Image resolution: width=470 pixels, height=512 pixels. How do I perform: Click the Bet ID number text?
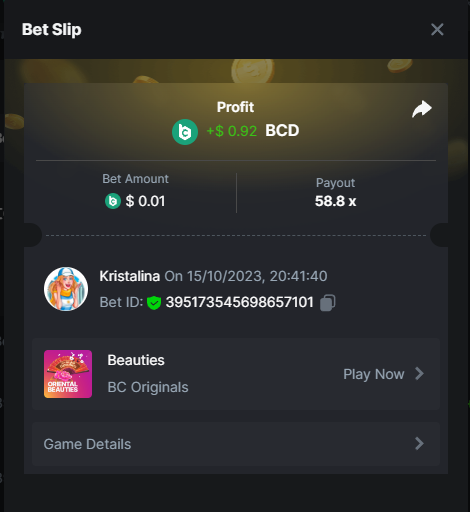(240, 302)
